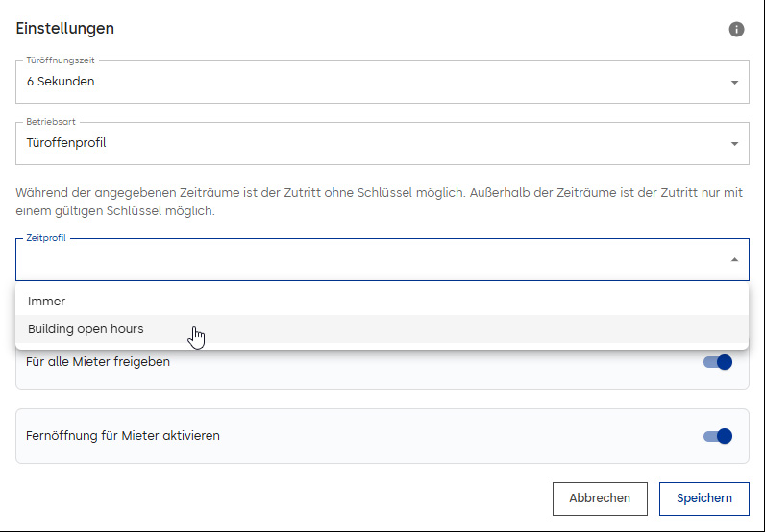
Task: Choose Building open hours from the list
Action: (x=382, y=329)
